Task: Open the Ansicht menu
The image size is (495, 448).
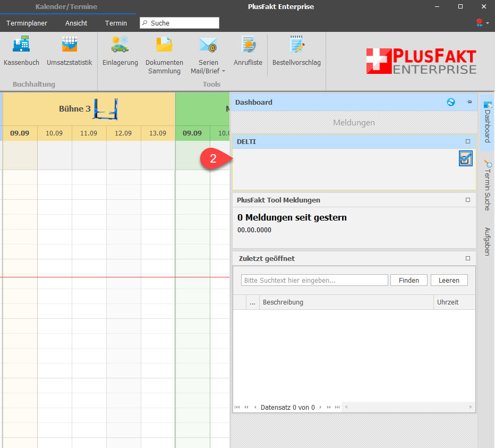Action: (76, 23)
